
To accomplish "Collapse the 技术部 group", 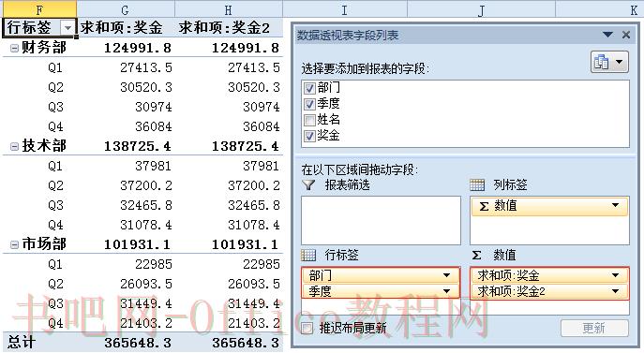I will pyautogui.click(x=14, y=146).
